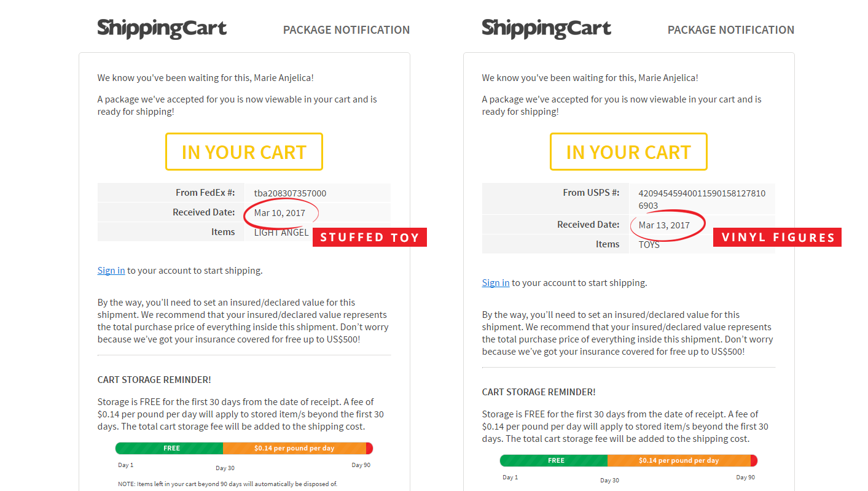Viewport: 868px width, 491px height.
Task: Click the red end segment of left storage bar
Action: coord(369,448)
